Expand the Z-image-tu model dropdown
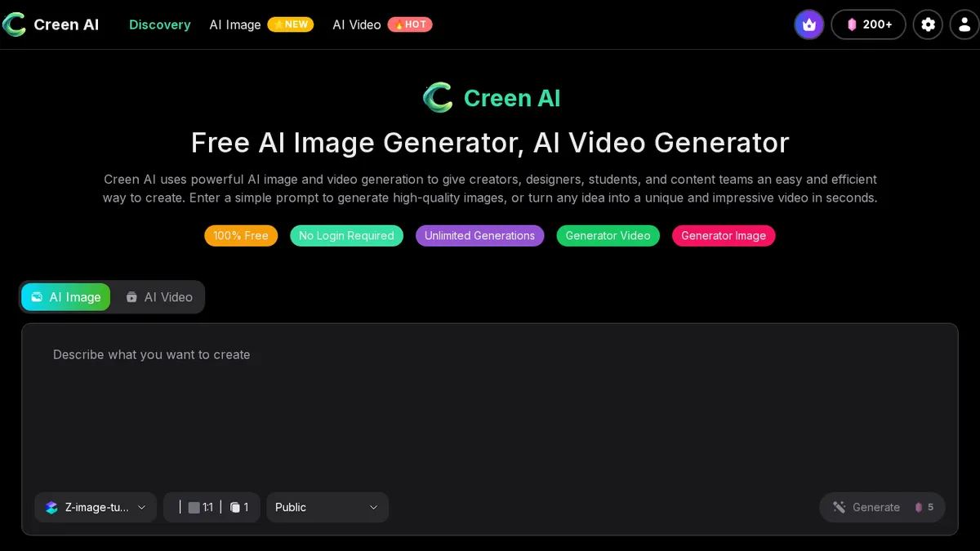The image size is (980, 551). click(96, 508)
